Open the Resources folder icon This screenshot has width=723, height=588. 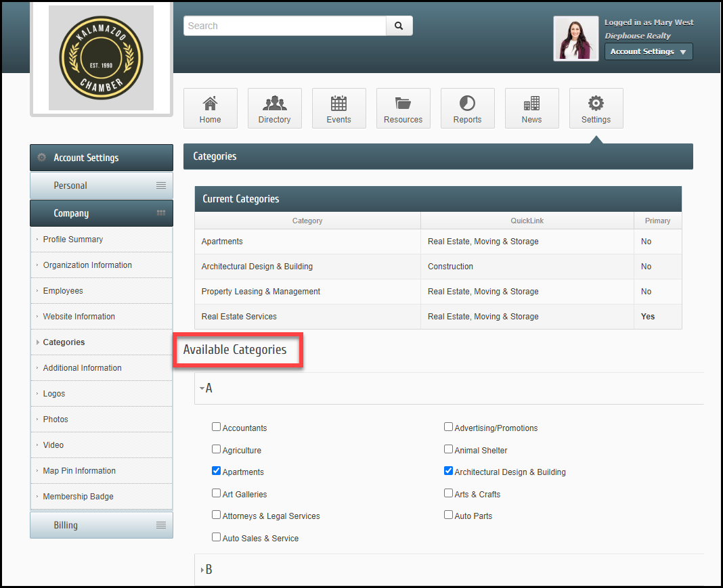(x=403, y=104)
